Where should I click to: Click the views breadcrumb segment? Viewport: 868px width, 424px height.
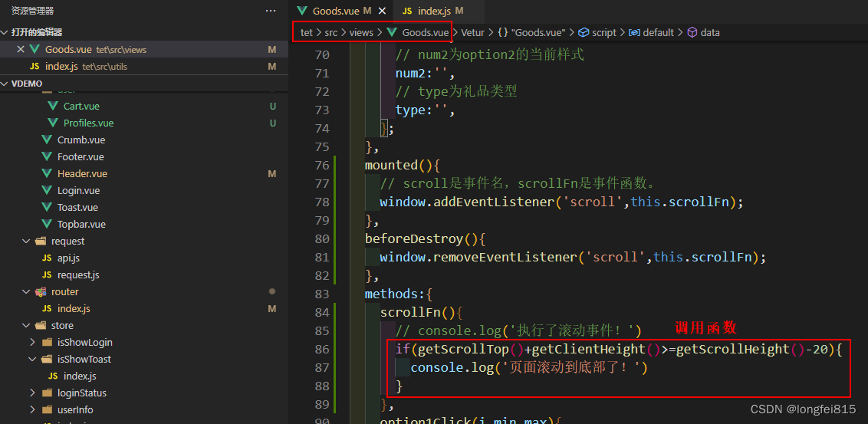click(x=361, y=33)
